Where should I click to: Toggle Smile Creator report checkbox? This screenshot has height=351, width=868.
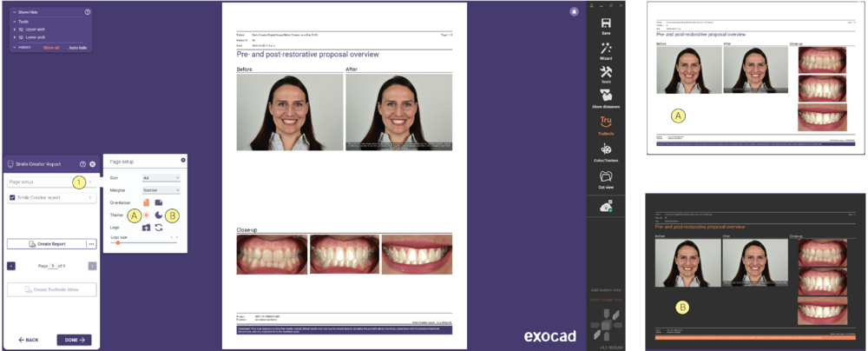pyautogui.click(x=12, y=197)
